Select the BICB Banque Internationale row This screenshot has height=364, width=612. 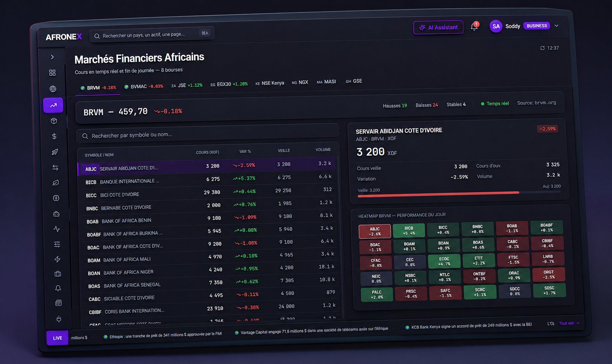click(x=208, y=180)
